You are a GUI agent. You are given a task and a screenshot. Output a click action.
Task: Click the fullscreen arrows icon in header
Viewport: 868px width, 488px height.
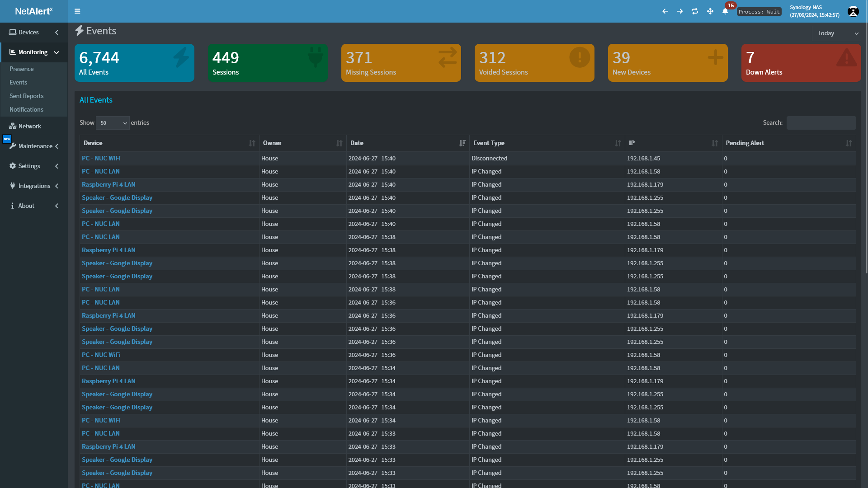click(710, 11)
